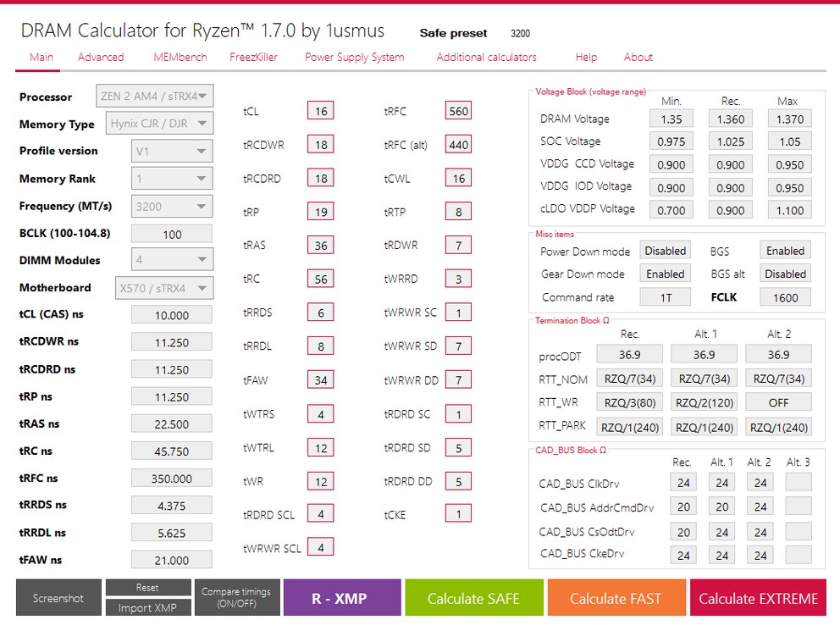
Task: Open the Profile version dropdown
Action: pos(171,151)
